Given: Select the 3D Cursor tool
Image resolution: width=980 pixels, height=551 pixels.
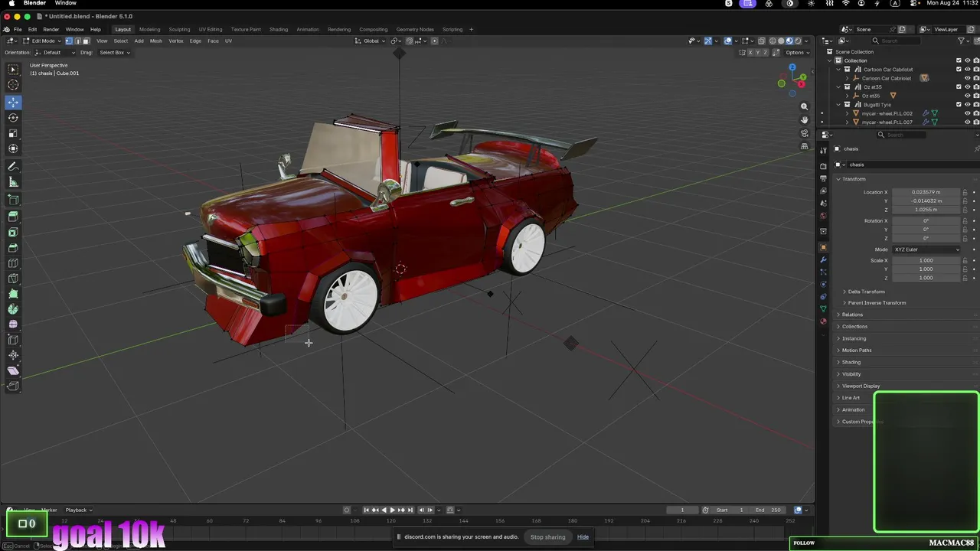Looking at the screenshot, I should [x=13, y=85].
